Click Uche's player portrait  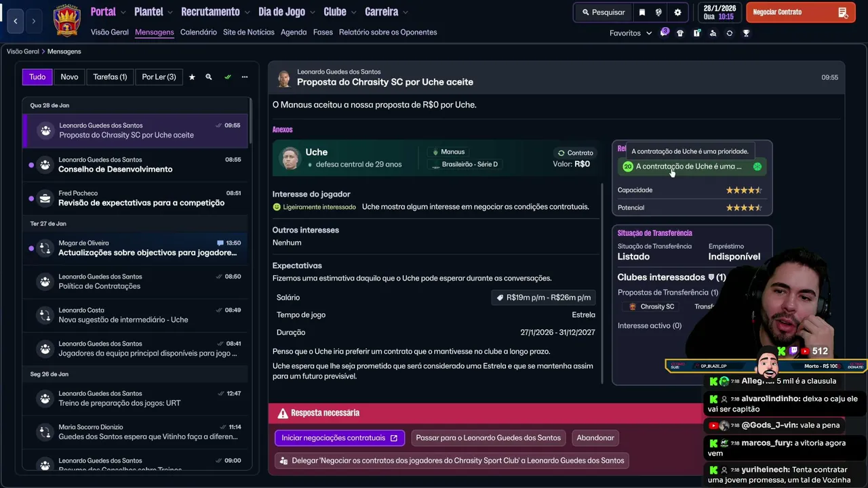(x=290, y=158)
